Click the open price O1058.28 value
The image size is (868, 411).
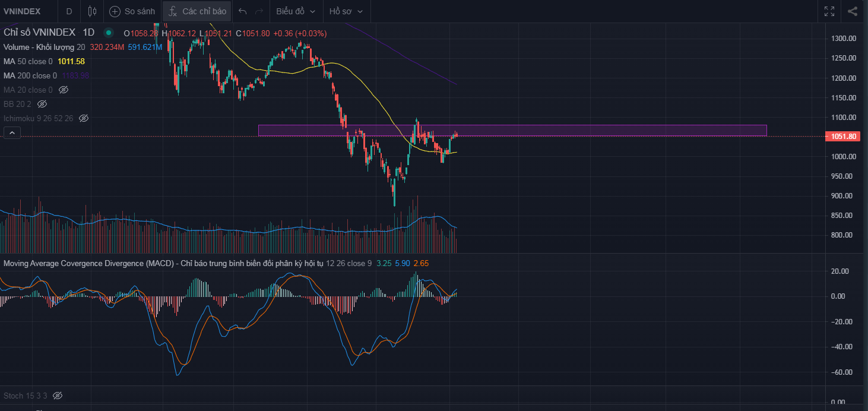tap(141, 33)
